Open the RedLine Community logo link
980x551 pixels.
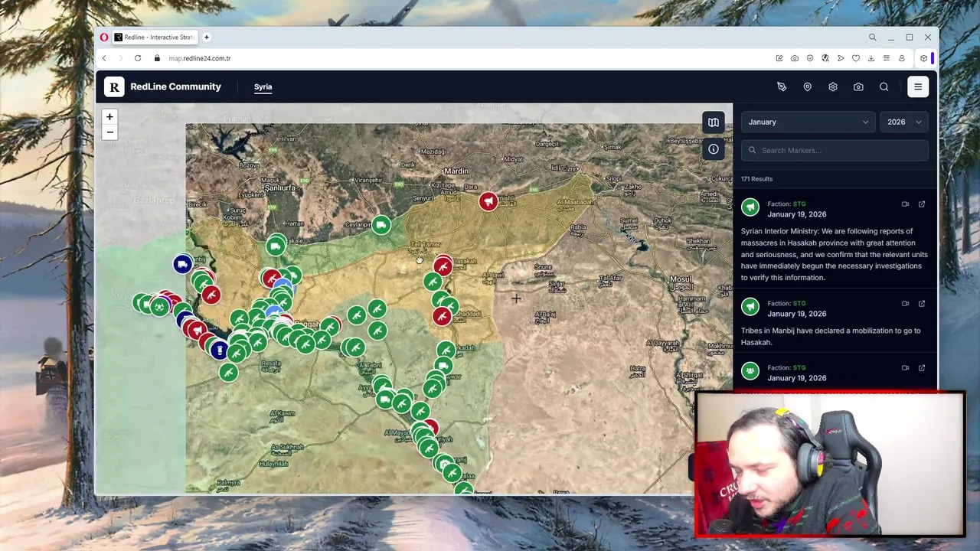tap(163, 87)
